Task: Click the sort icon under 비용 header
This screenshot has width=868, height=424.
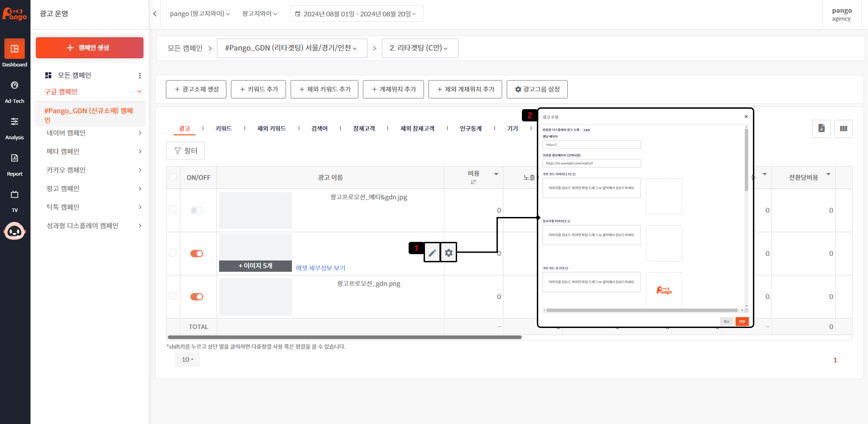Action: point(473,182)
